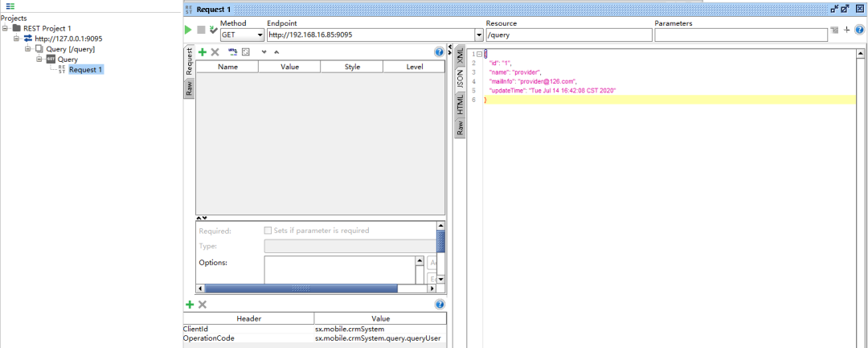Open the Endpoint dropdown arrow

[x=479, y=35]
